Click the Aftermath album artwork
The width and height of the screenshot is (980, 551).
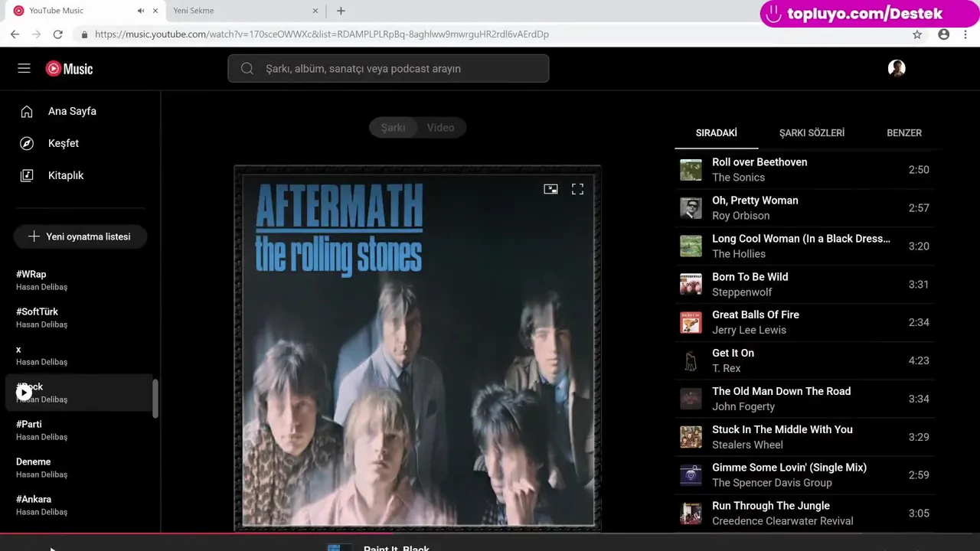click(x=417, y=348)
